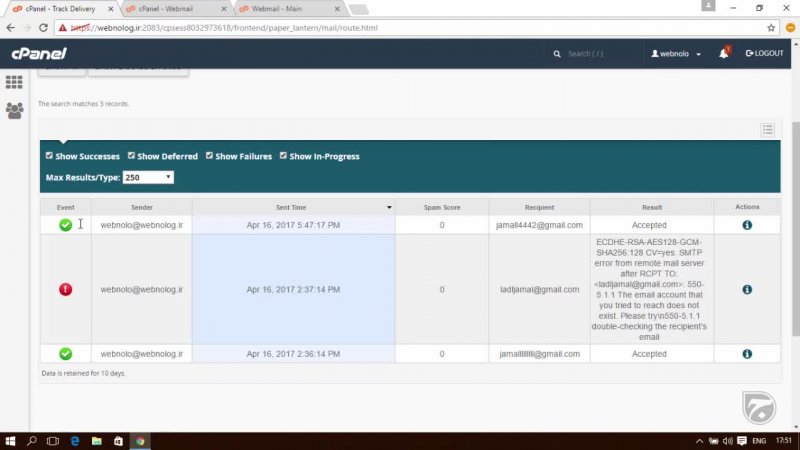Toggle Show Successes checkbox
800x450 pixels.
pos(49,156)
